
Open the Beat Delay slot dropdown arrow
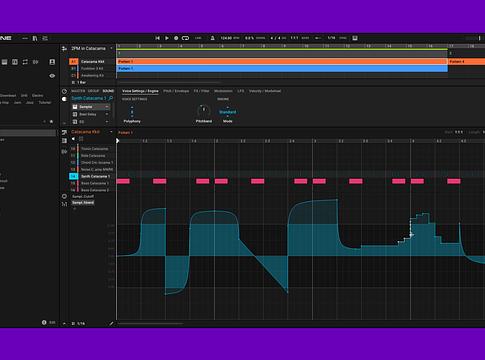pyautogui.click(x=107, y=114)
